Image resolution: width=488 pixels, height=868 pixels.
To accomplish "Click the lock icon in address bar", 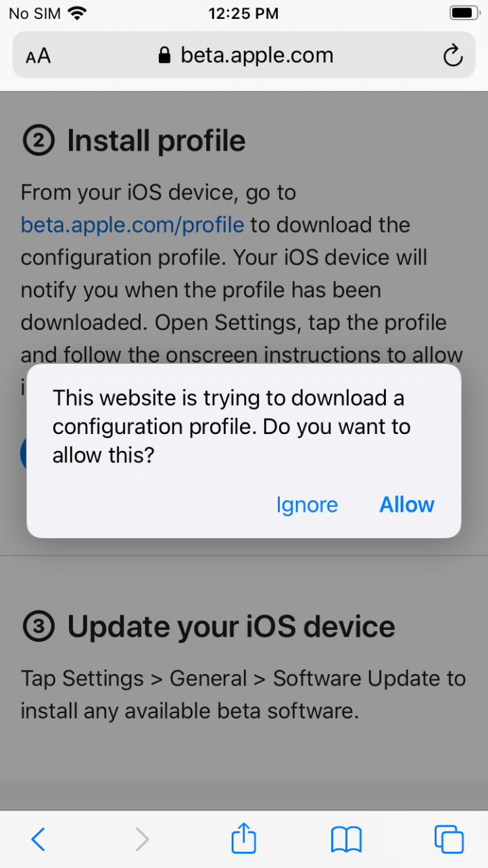I will [164, 55].
